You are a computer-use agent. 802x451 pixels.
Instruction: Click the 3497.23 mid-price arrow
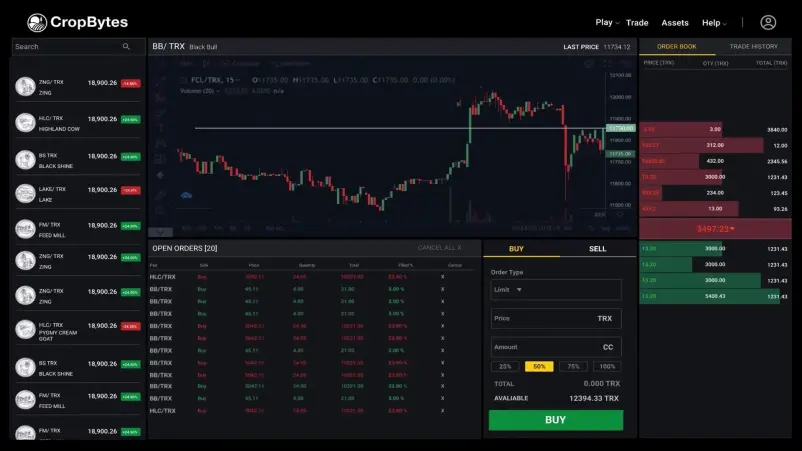[x=732, y=229]
